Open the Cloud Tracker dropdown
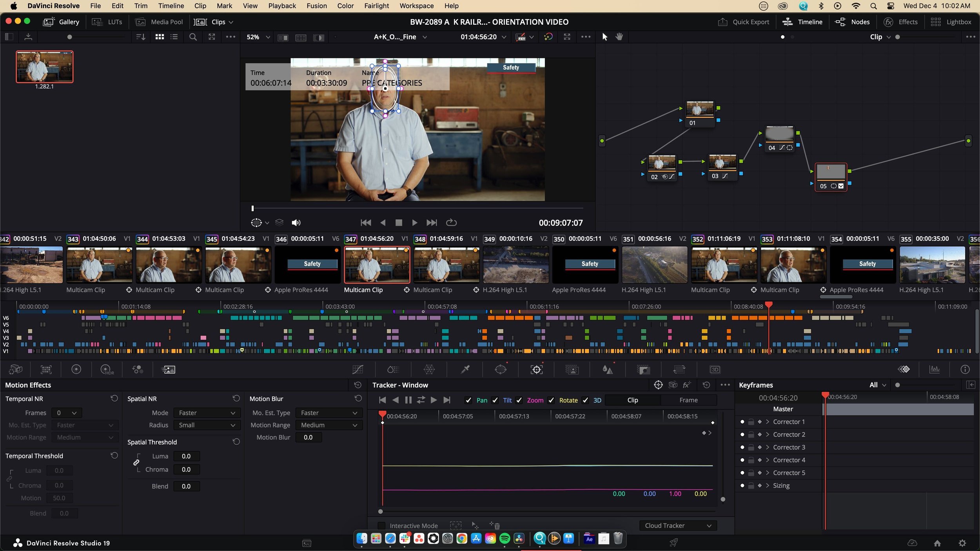980x551 pixels. (x=678, y=526)
